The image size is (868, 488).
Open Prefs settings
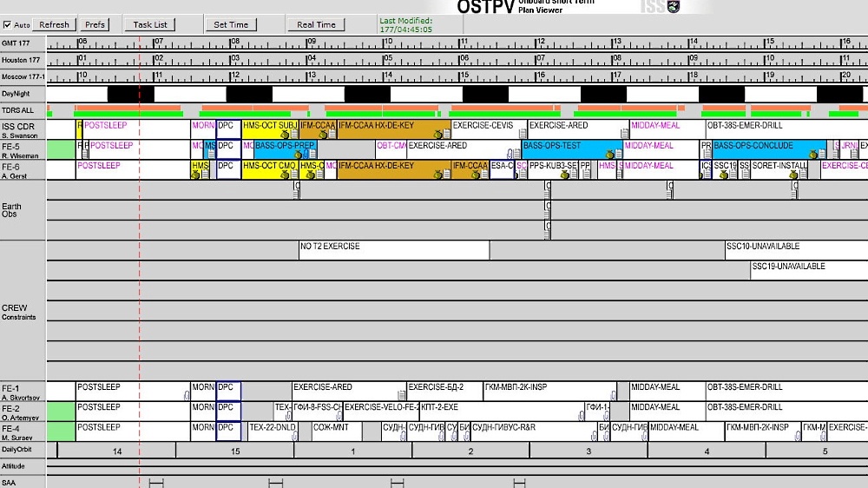(x=95, y=24)
